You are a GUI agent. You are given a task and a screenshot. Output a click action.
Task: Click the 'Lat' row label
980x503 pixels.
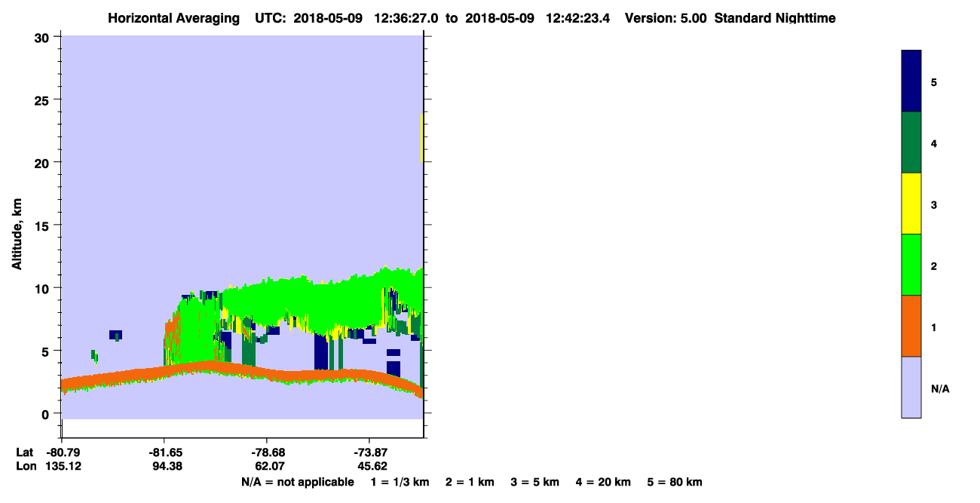pos(25,452)
